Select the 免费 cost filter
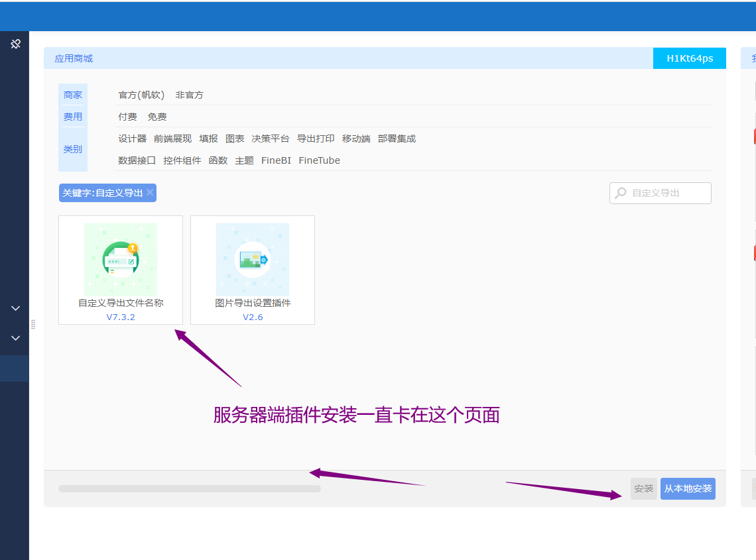Viewport: 756px width, 560px height. (157, 117)
